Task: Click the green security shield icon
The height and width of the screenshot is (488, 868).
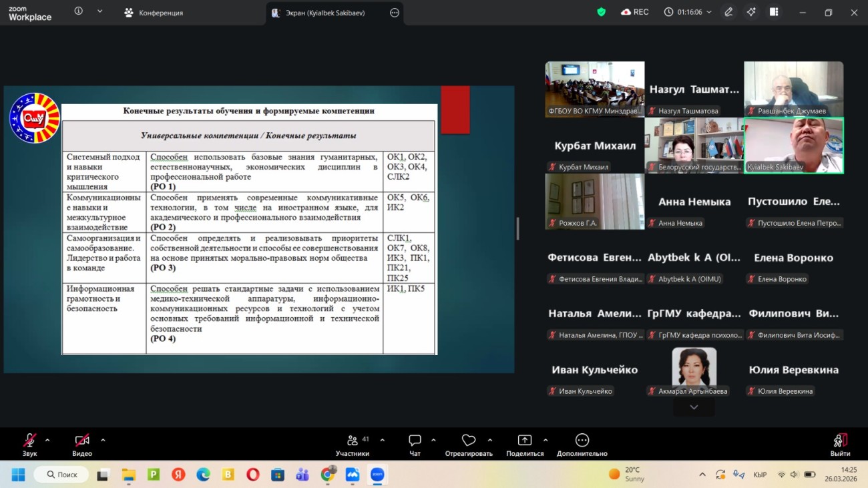Action: click(601, 12)
